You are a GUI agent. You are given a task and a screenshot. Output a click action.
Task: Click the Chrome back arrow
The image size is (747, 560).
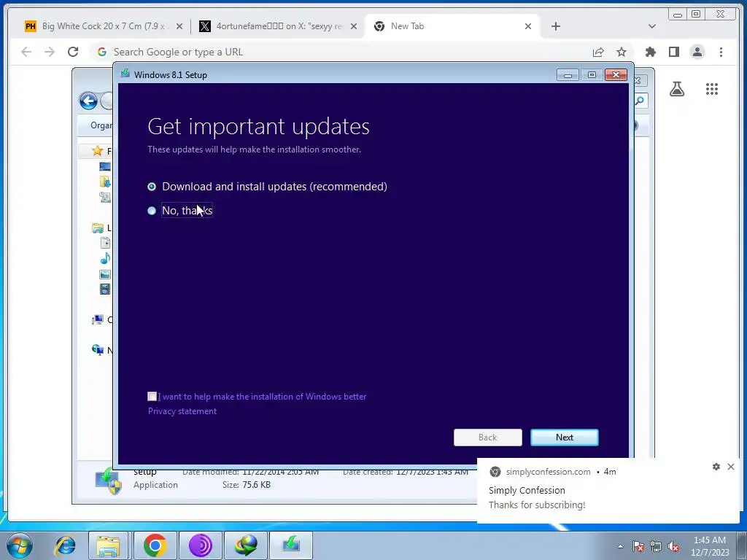[26, 52]
